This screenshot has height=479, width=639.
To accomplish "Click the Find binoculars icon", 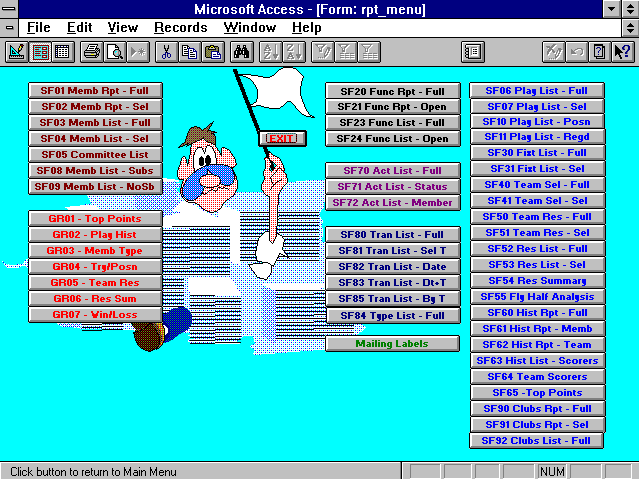I will point(241,51).
